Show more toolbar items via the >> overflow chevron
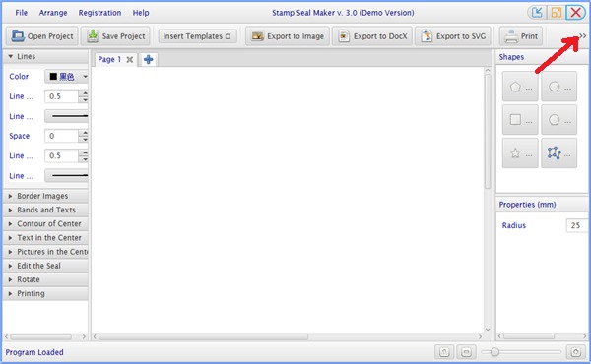Viewport: 591px width, 364px height. pos(583,35)
